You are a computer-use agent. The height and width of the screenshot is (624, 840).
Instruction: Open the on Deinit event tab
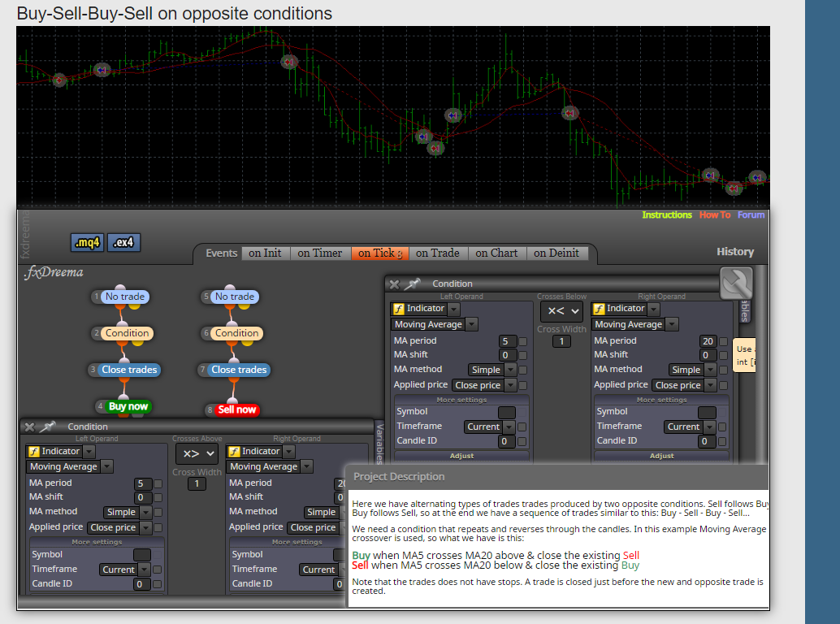pyautogui.click(x=556, y=253)
